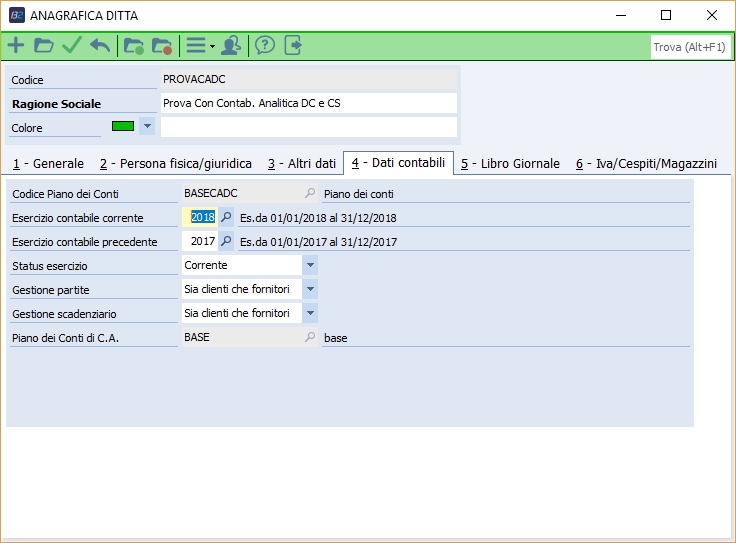Expand the Gestione scadenziario dropdown arrow
The width and height of the screenshot is (736, 543).
tap(310, 313)
